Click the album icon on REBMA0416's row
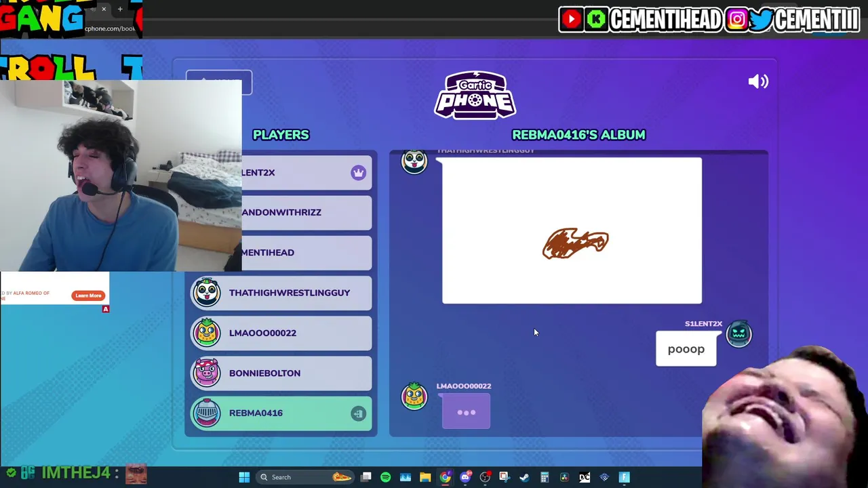 click(x=358, y=413)
